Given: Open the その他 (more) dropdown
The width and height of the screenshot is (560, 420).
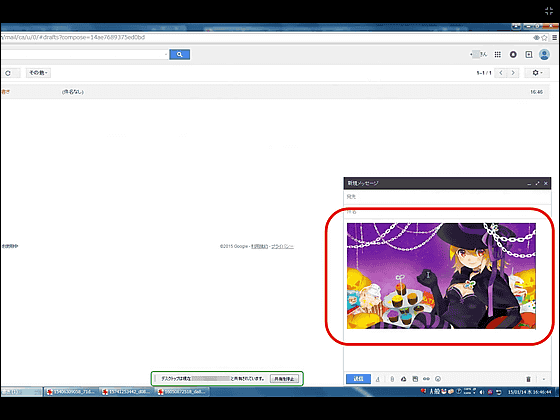Looking at the screenshot, I should (38, 73).
